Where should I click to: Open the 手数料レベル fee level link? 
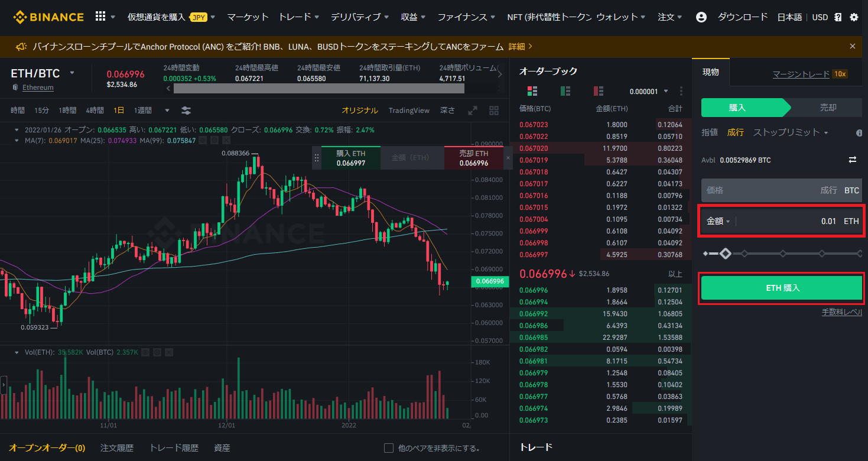[842, 311]
